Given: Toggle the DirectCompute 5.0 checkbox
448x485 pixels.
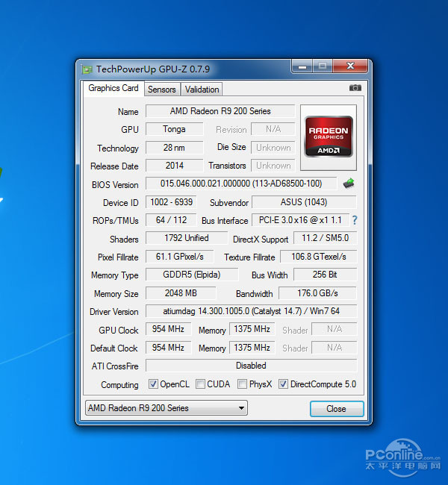Looking at the screenshot, I should point(283,384).
